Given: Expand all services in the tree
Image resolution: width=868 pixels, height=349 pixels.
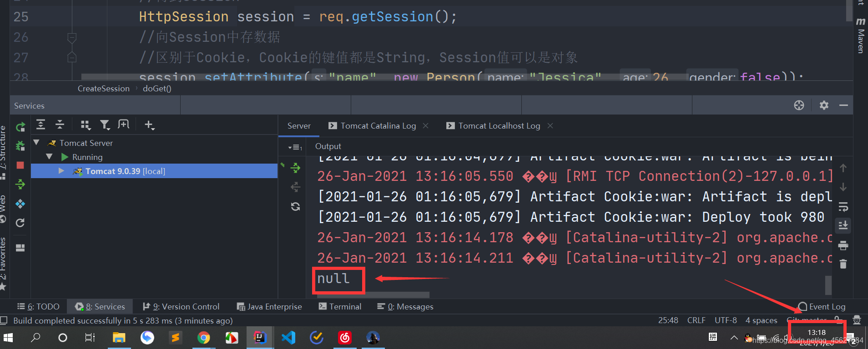Looking at the screenshot, I should [41, 125].
